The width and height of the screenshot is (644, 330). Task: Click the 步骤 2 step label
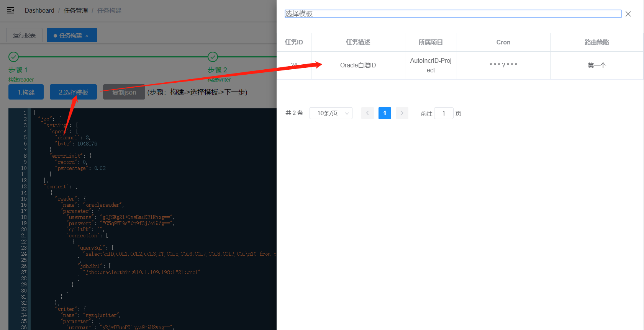(217, 70)
